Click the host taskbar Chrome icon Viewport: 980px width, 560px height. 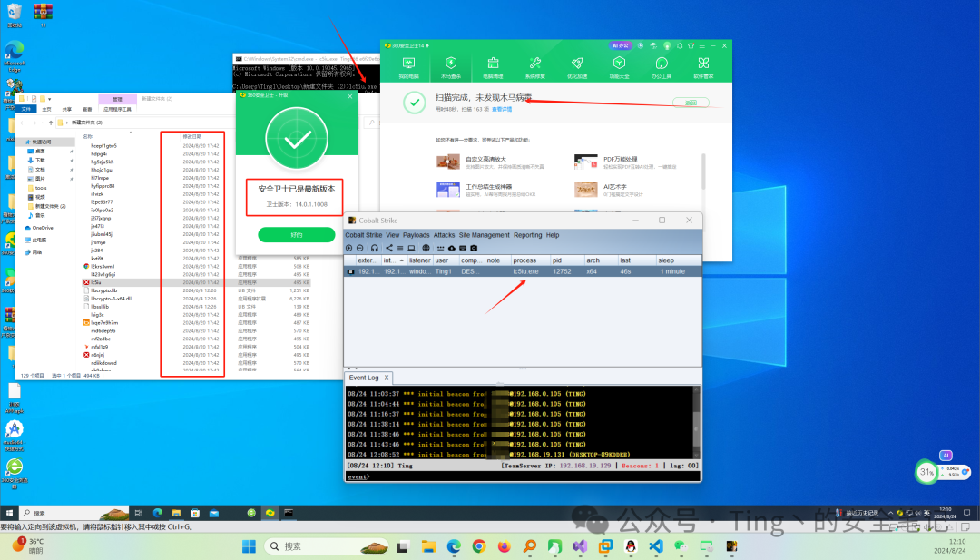[x=479, y=546]
